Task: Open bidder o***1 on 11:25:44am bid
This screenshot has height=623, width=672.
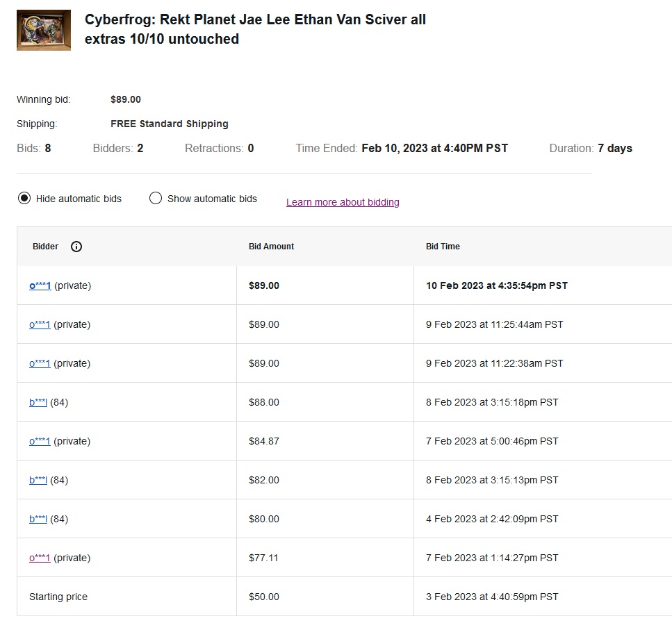Action: (40, 324)
